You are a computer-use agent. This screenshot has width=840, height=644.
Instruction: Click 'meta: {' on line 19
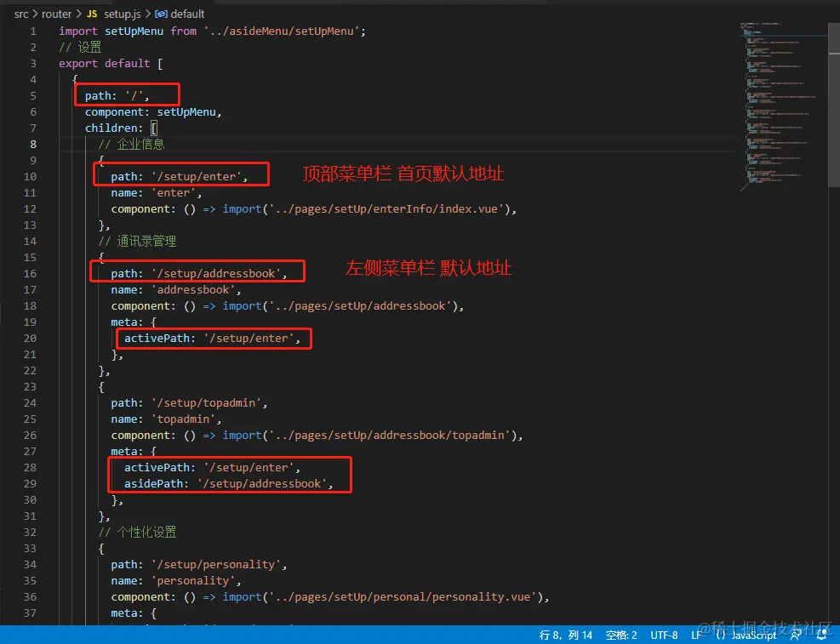point(134,322)
